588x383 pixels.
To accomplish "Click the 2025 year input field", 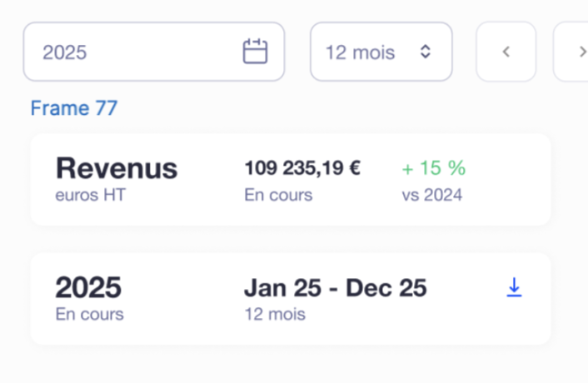I will pos(133,52).
